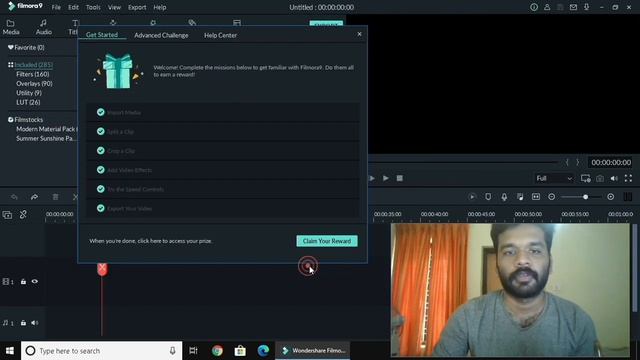This screenshot has width=640, height=360.
Task: Open the File menu
Action: (56, 7)
